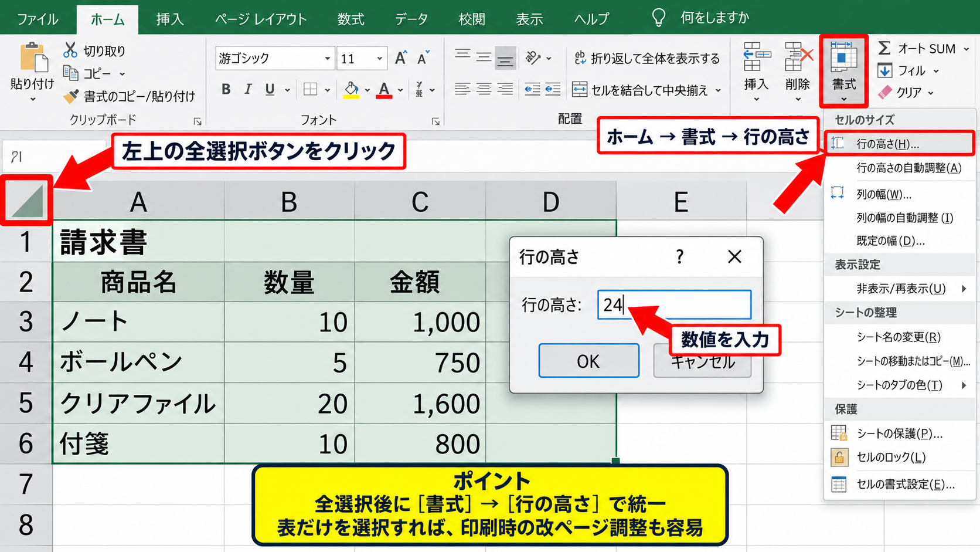Click the Cut (切り取り) scissors icon
The image size is (980, 552).
tap(70, 50)
